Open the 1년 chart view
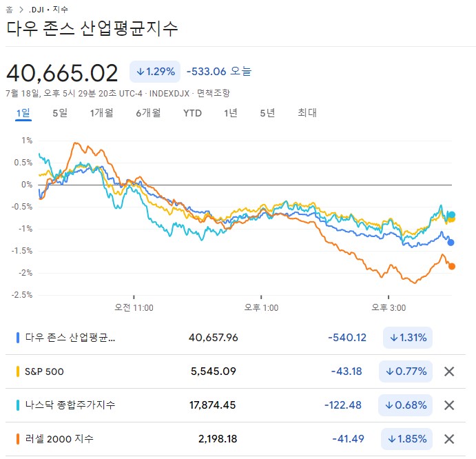Viewport: 476px width, 459px height. click(230, 113)
